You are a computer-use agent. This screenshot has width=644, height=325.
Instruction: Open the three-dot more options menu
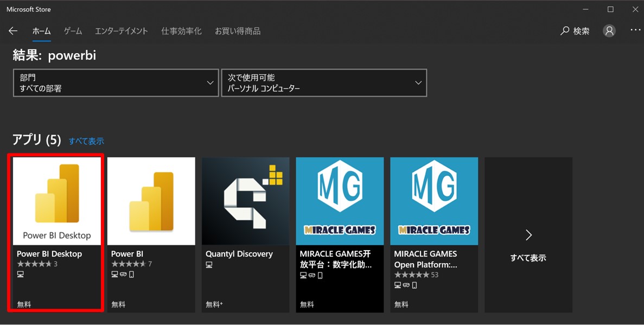click(x=635, y=30)
